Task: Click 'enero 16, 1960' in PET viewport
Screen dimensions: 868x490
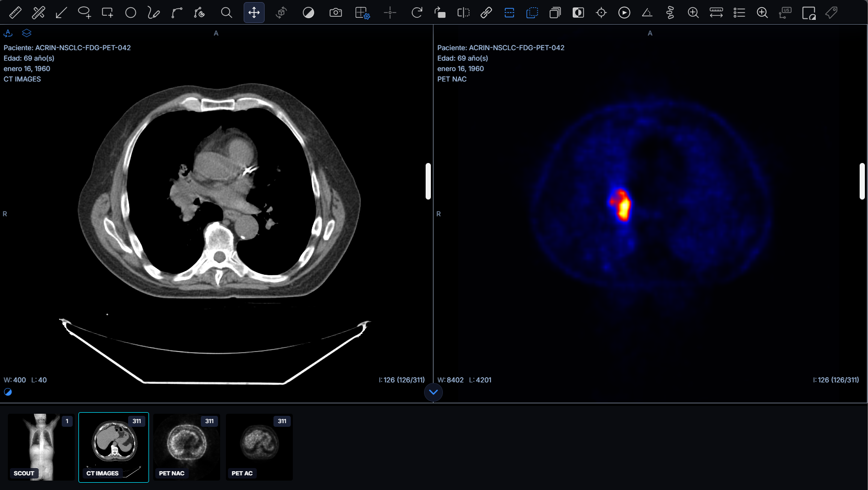Action: [x=461, y=68]
